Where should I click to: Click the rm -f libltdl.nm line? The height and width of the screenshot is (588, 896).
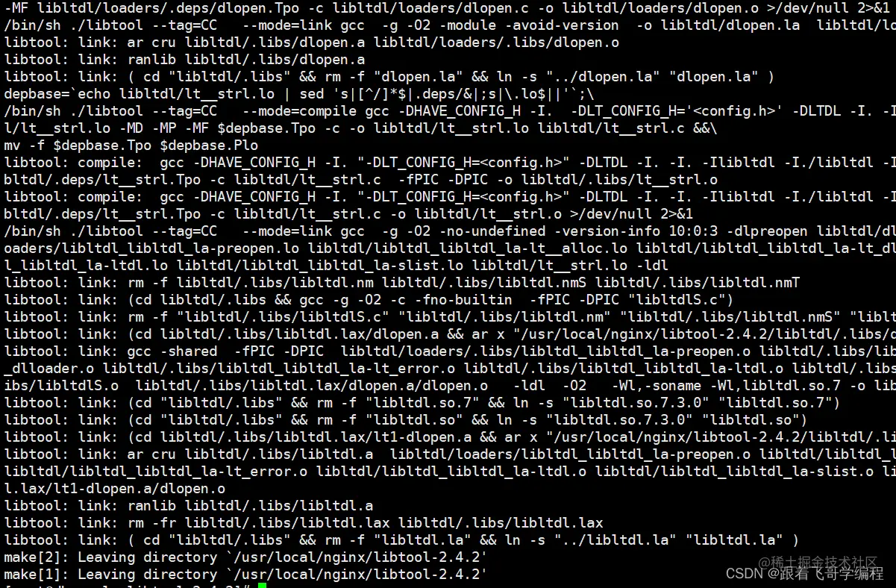[x=401, y=283]
